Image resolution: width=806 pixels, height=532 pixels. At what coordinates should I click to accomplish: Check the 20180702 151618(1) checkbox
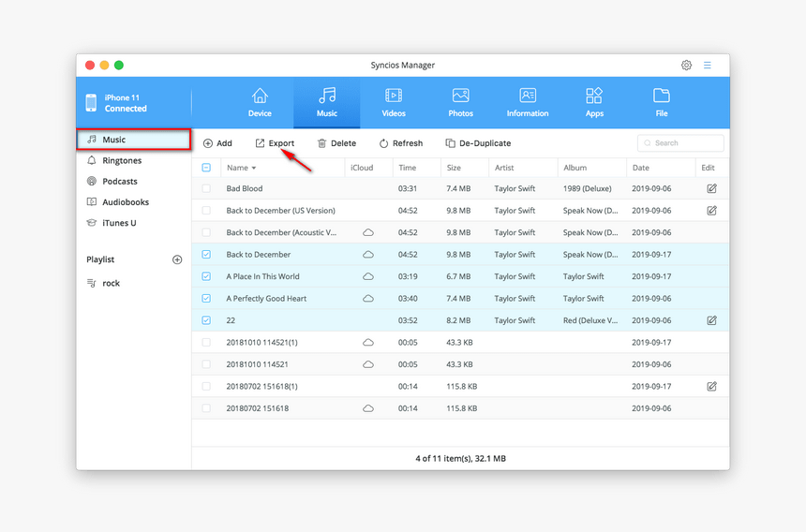tap(206, 386)
